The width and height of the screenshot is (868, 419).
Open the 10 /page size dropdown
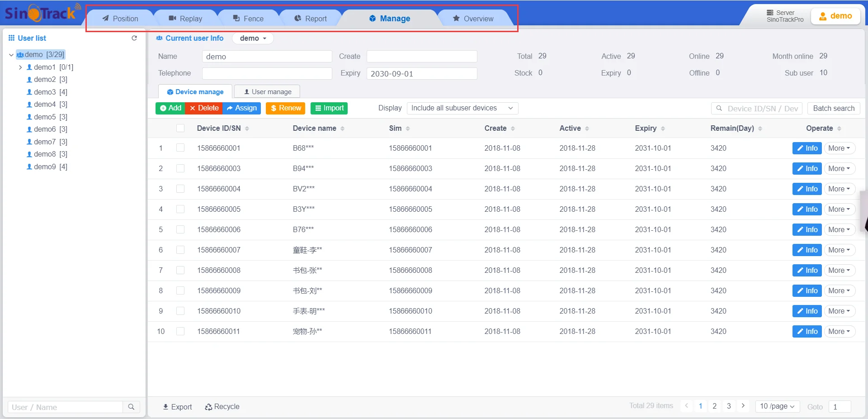(777, 406)
